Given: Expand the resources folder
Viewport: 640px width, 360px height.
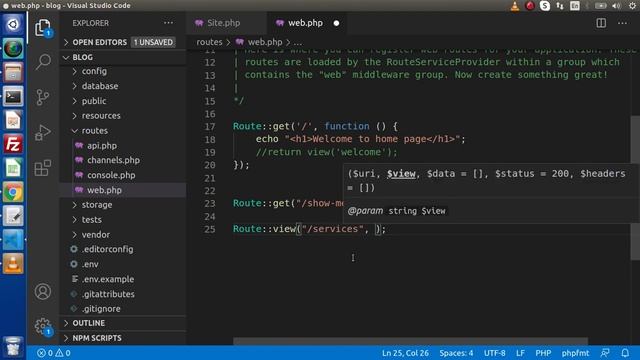Looking at the screenshot, I should click(101, 116).
